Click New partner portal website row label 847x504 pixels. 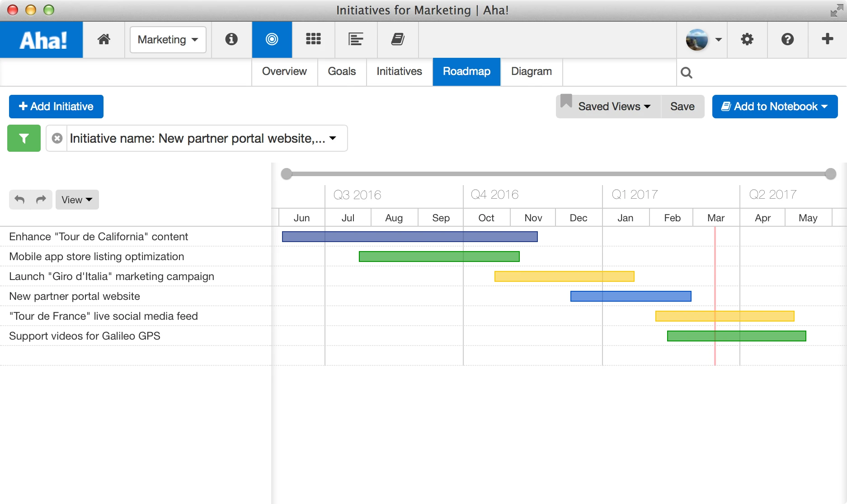coord(75,296)
